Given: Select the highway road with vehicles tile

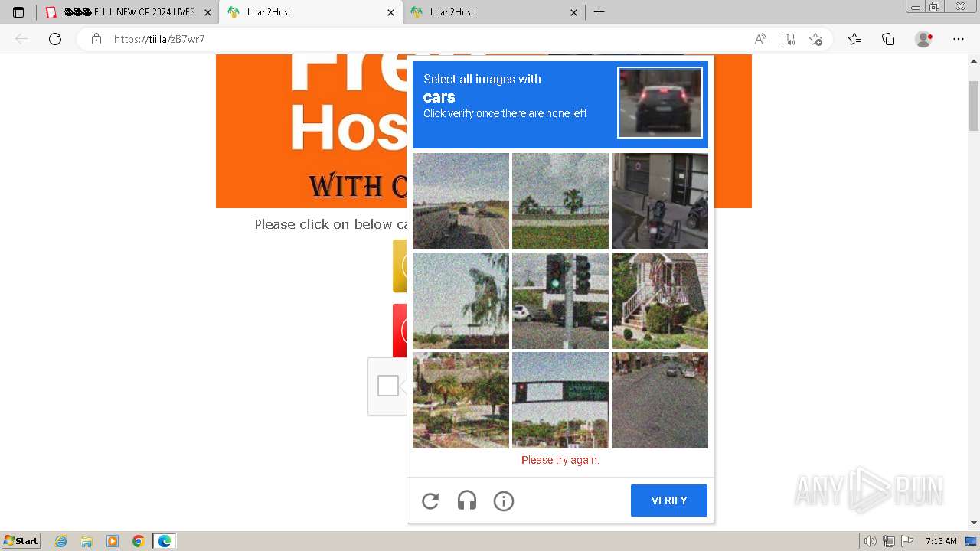Looking at the screenshot, I should 461,201.
